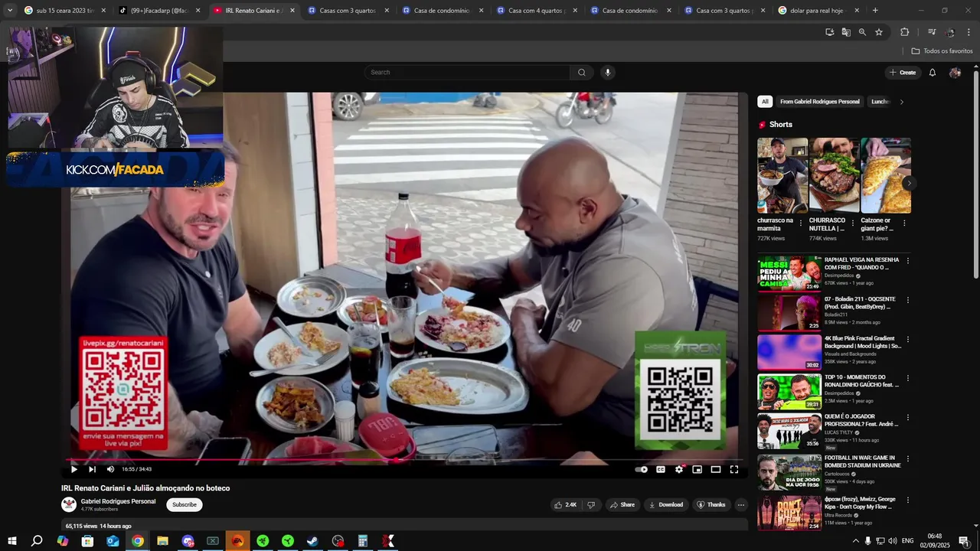Open options for 'TOP 10 - MOMENTOS' video
This screenshot has width=980, height=551.
coord(908,378)
